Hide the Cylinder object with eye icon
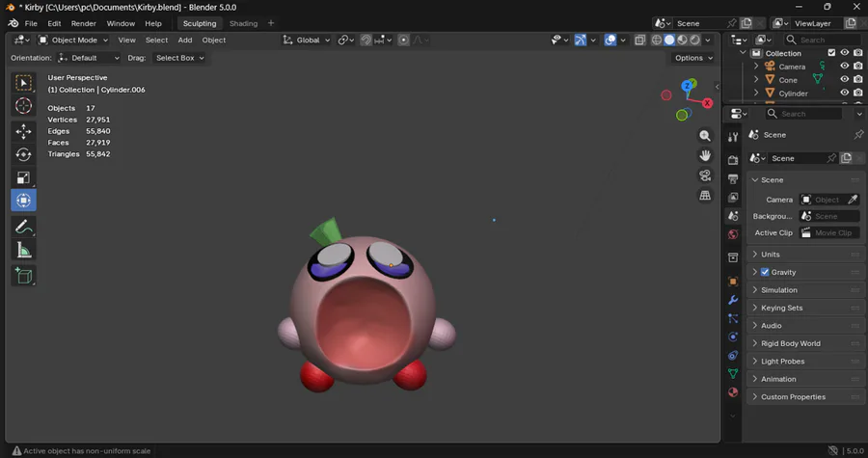 click(844, 93)
